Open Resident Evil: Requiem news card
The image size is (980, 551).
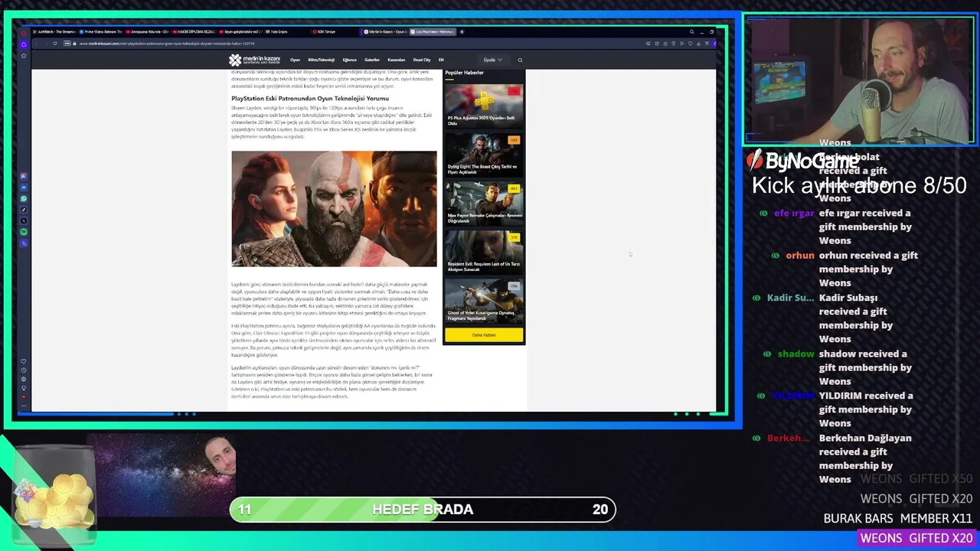484,253
